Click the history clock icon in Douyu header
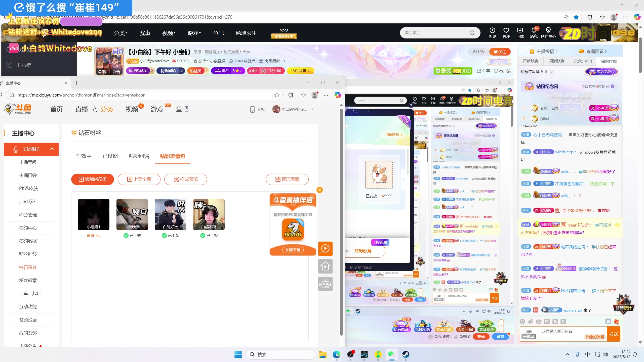The width and height of the screenshot is (644, 362). tap(492, 30)
